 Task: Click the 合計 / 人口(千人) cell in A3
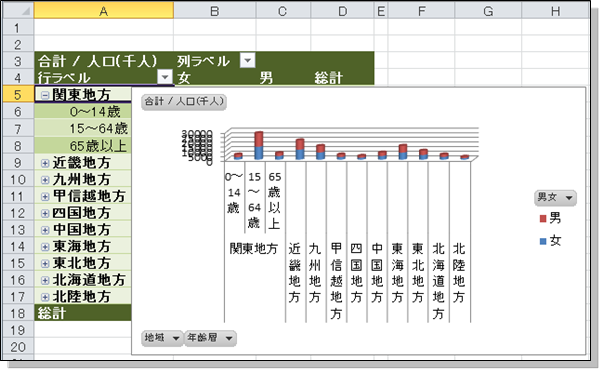pos(104,61)
